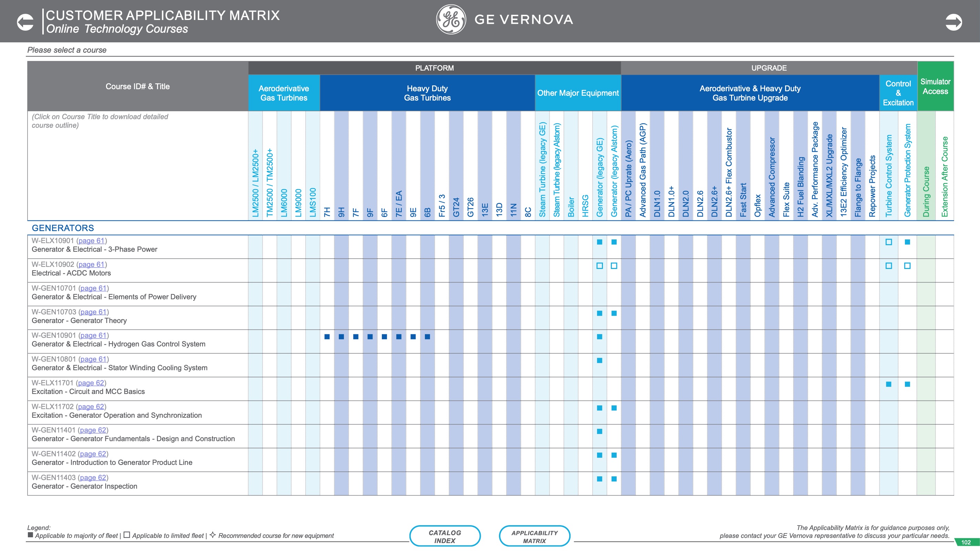Click the Simulator Access column header
The height and width of the screenshot is (551, 980).
point(936,87)
